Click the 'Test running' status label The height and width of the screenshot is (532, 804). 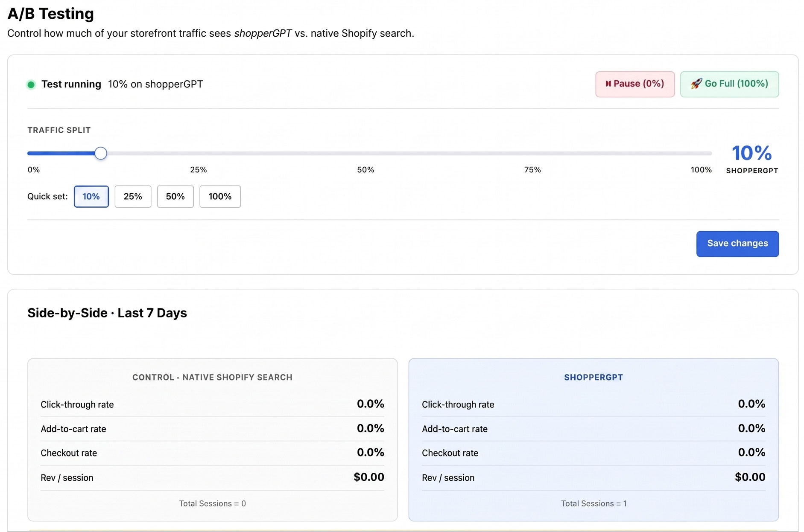pos(71,84)
